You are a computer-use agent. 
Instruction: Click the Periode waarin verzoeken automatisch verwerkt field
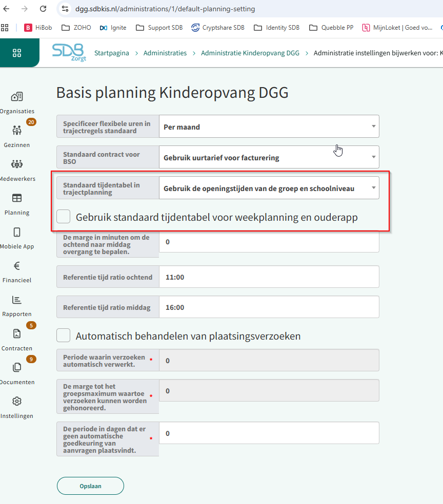269,360
